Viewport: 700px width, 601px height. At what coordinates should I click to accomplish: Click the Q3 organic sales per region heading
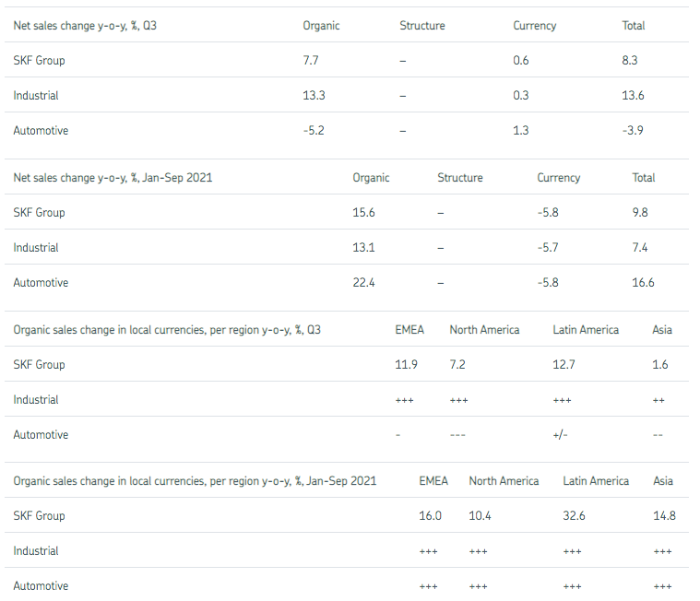[167, 330]
